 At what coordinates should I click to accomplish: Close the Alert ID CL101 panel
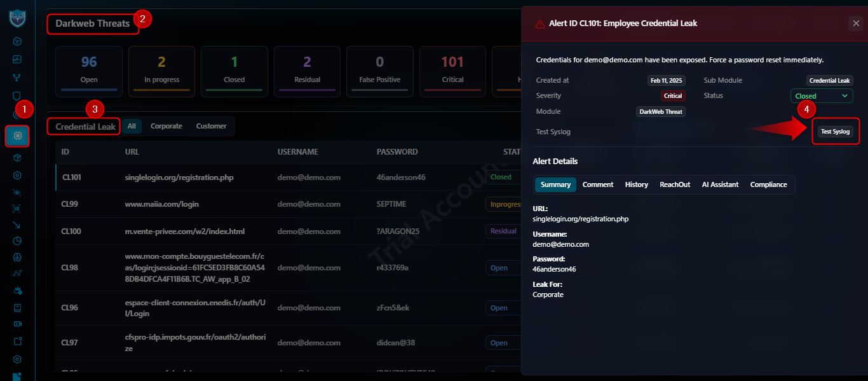point(855,24)
